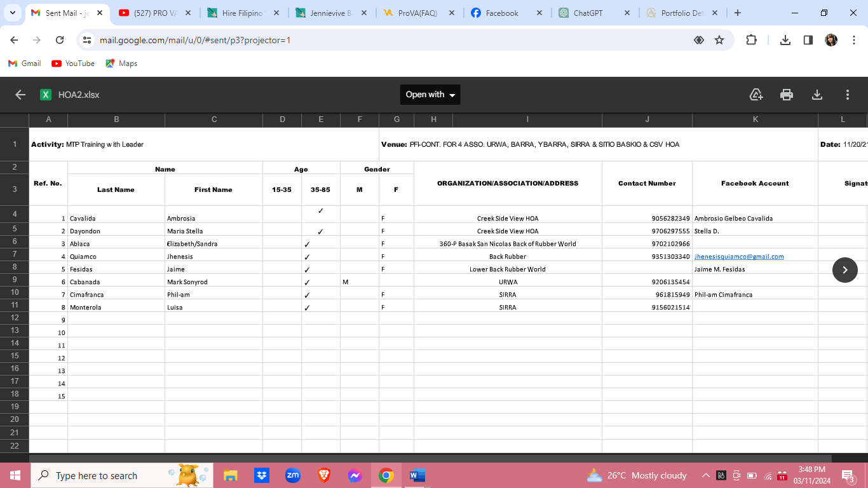The image size is (868, 488).
Task: Open Brave browser from the taskbar
Action: click(x=323, y=475)
